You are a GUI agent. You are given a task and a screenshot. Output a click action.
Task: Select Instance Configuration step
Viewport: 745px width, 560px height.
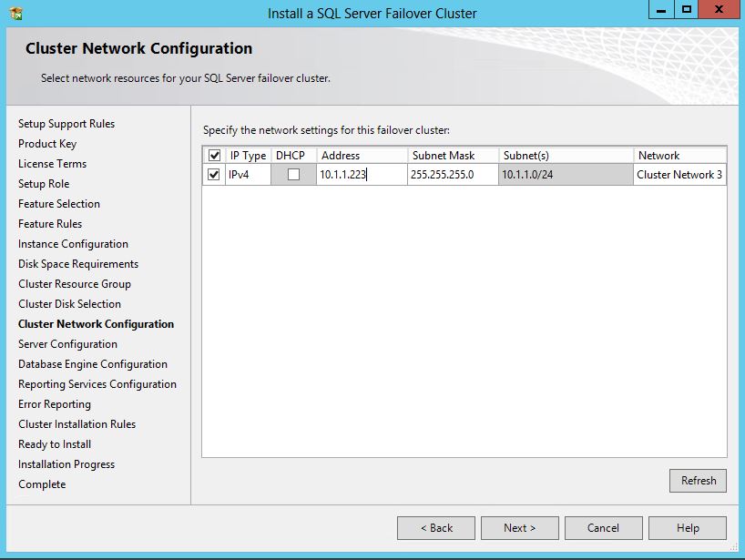click(x=73, y=244)
